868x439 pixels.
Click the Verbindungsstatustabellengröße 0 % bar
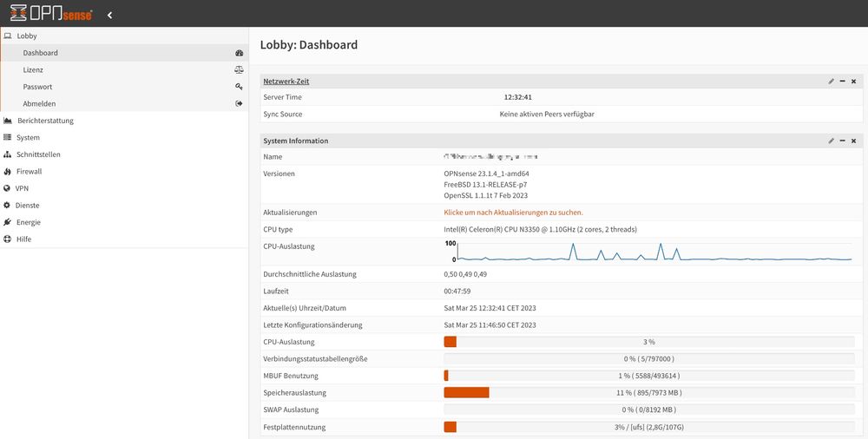tap(648, 359)
